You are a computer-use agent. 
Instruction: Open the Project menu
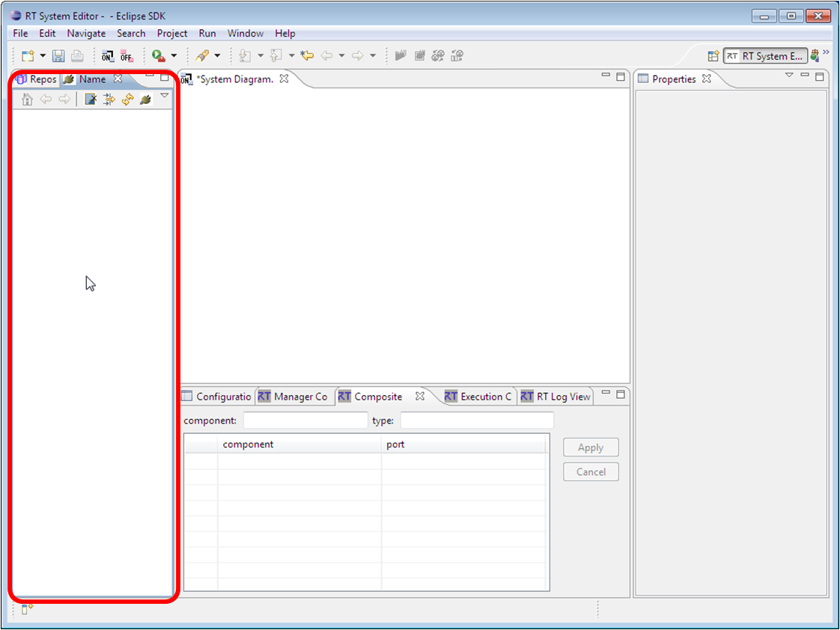[x=172, y=33]
